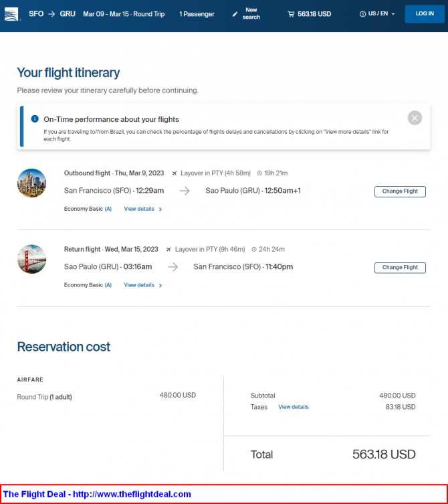Click the New search link
The height and width of the screenshot is (504, 448).
[x=251, y=13]
